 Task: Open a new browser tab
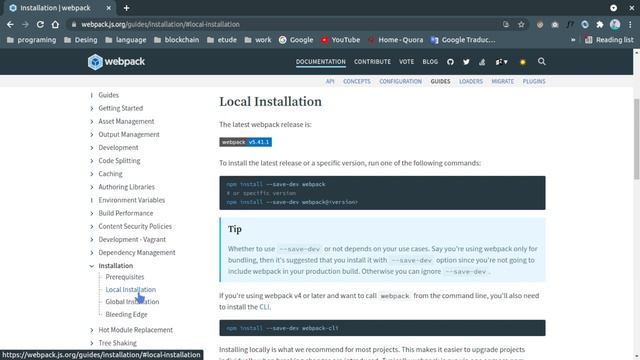127,8
